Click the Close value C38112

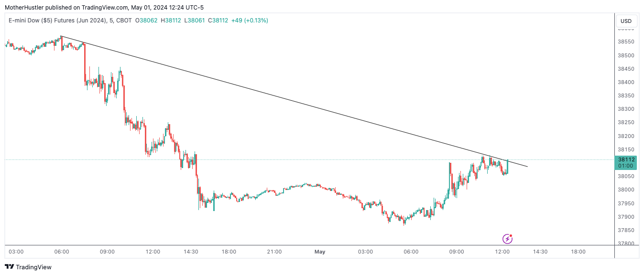(x=216, y=21)
